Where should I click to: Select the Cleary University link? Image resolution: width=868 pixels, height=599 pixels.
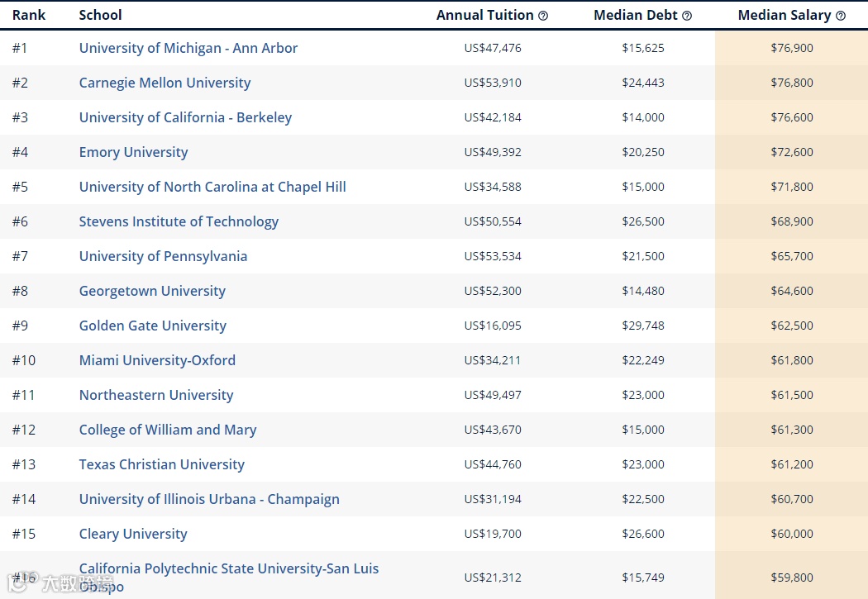pos(133,535)
